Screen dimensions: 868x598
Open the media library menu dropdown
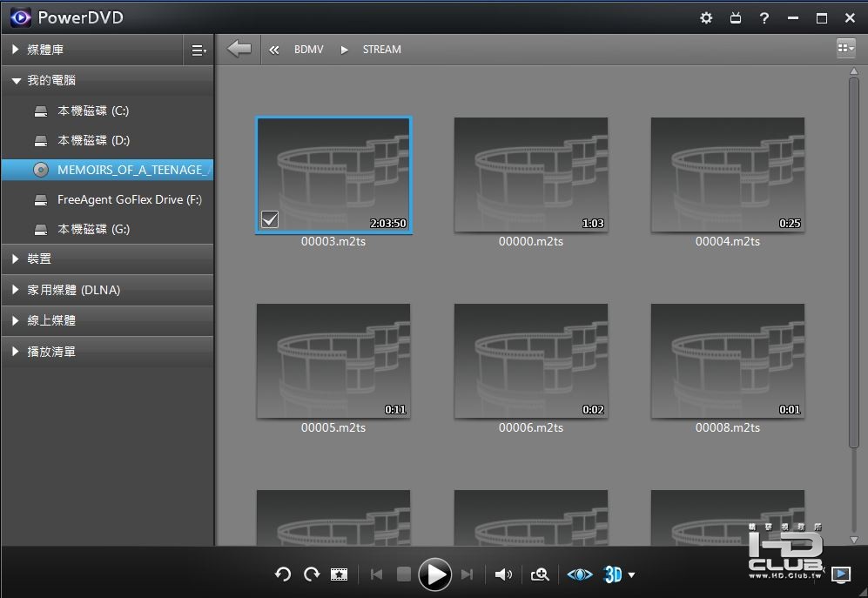[x=198, y=51]
